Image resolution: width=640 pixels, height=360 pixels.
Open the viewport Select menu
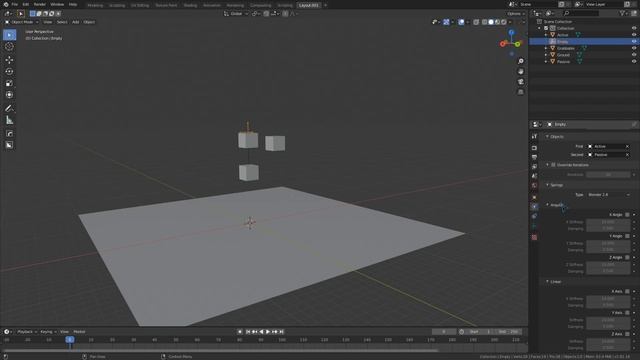pos(62,22)
